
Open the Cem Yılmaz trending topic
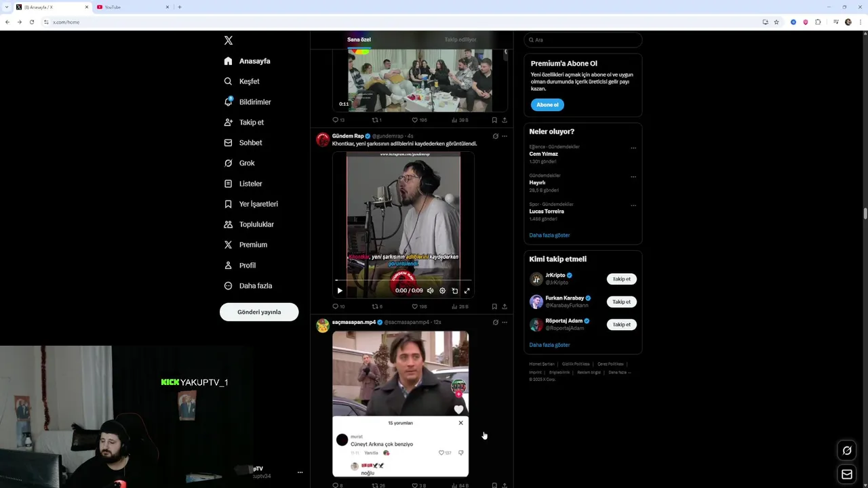[544, 154]
